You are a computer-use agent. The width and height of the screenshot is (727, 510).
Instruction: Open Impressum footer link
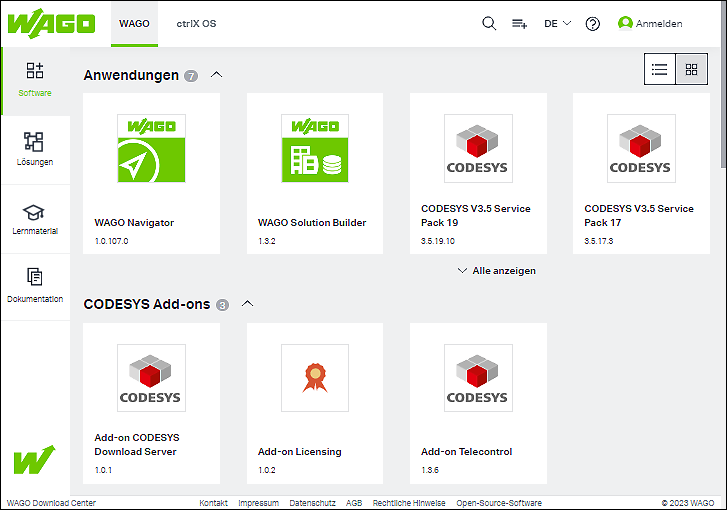click(258, 503)
